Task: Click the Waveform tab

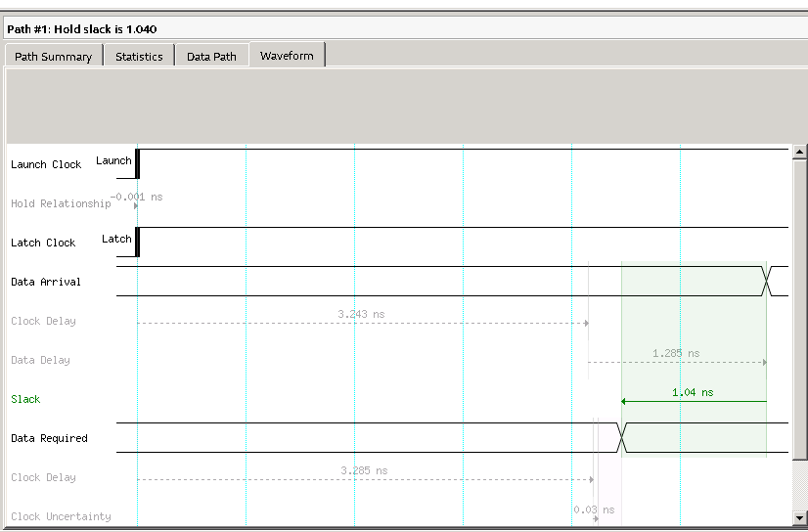Action: [287, 56]
